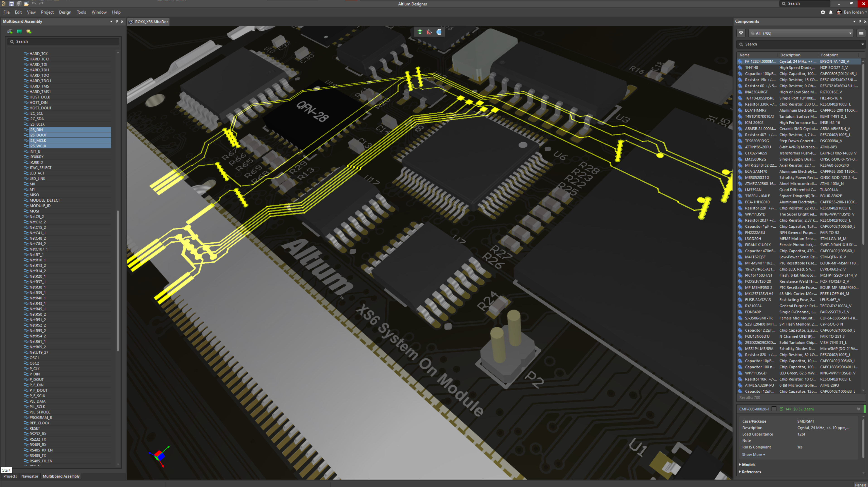Open the Window menu

99,12
